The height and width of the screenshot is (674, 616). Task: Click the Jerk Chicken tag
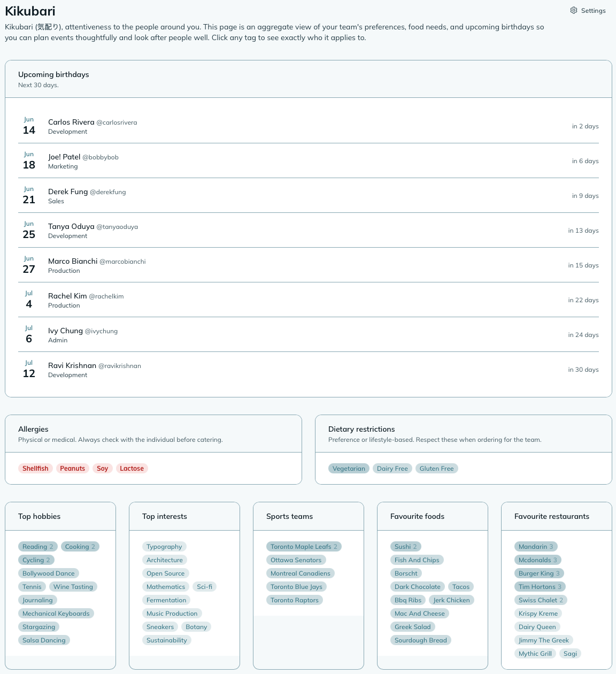(451, 600)
